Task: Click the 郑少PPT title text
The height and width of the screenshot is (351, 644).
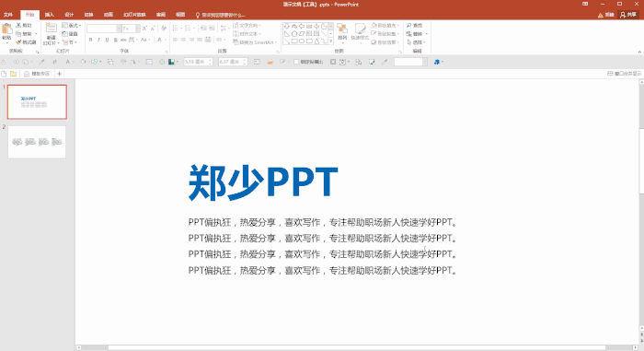Action: pyautogui.click(x=263, y=181)
